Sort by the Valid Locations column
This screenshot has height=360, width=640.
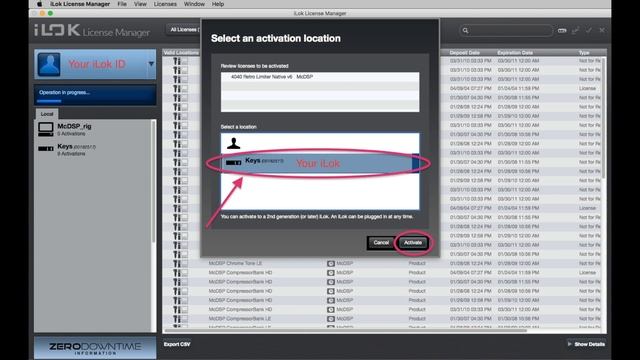pyautogui.click(x=181, y=53)
